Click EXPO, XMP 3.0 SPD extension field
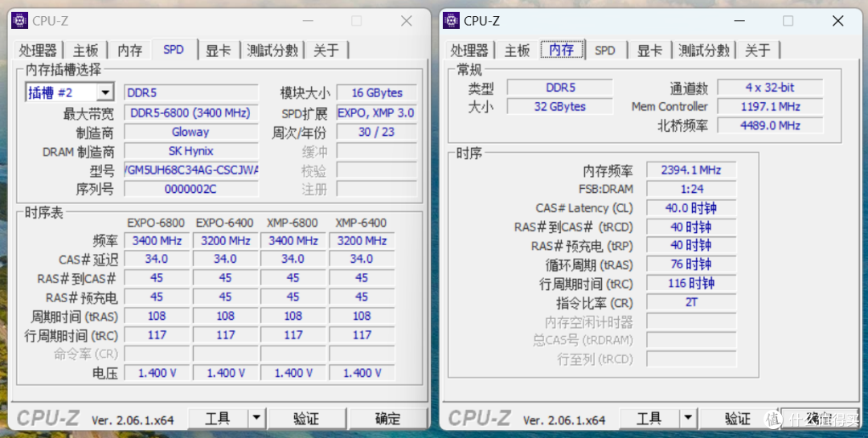Image resolution: width=868 pixels, height=438 pixels. click(x=377, y=113)
